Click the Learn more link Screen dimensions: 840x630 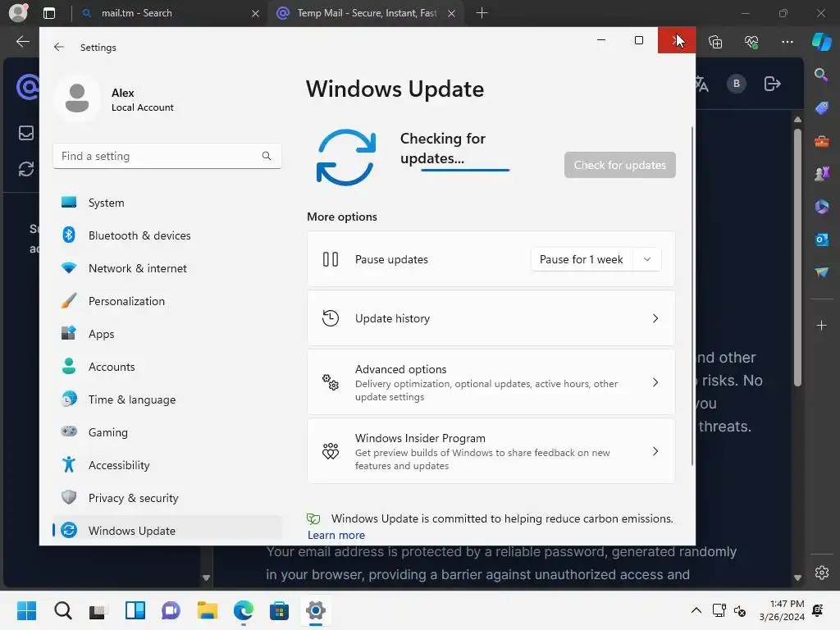click(x=336, y=535)
